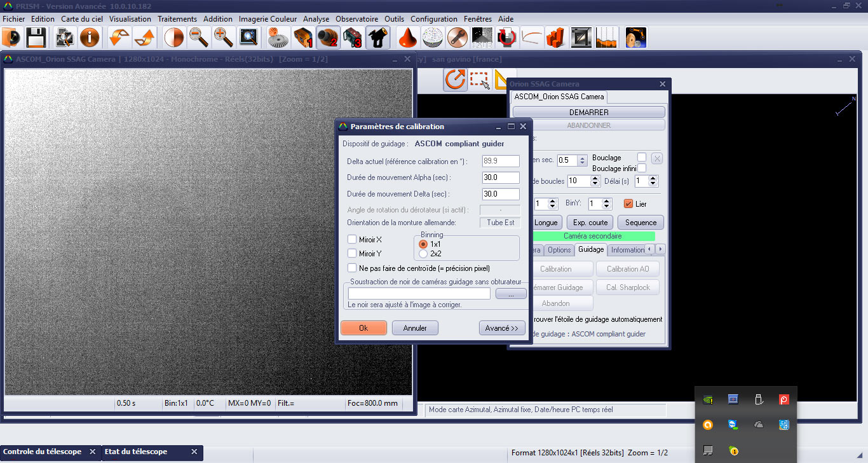
Task: Uncheck the Lier checkbox
Action: coord(628,204)
